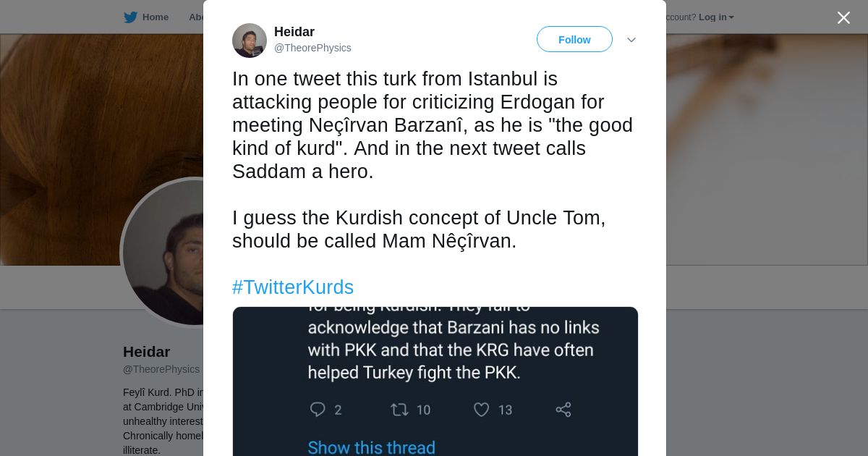Click the Twitter bird Home icon
The image size is (868, 456).
coord(130,17)
